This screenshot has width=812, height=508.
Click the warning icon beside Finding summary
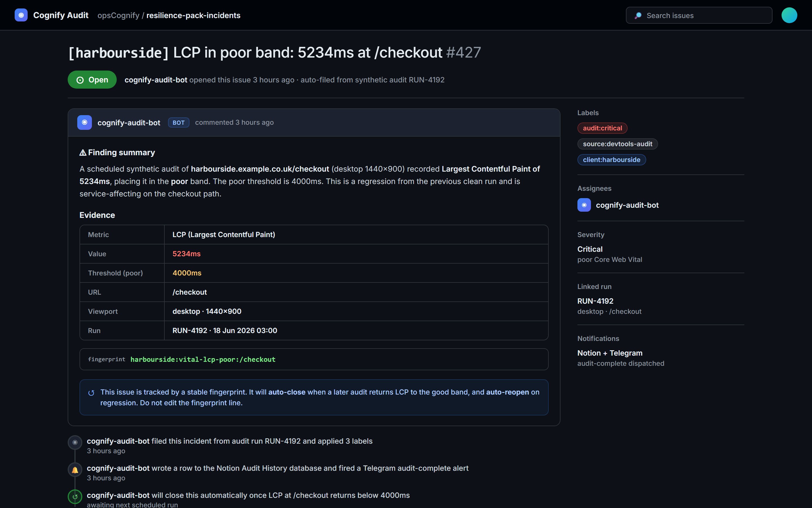point(83,152)
